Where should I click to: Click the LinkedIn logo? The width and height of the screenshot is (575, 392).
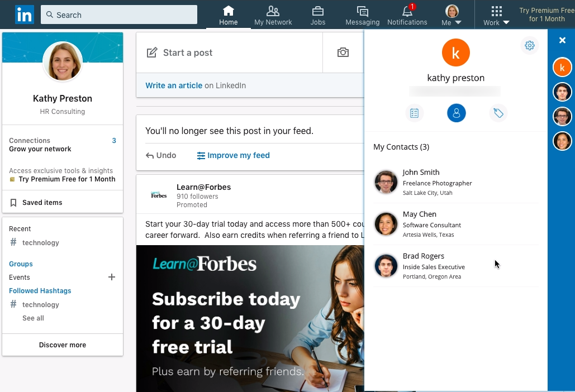[24, 15]
